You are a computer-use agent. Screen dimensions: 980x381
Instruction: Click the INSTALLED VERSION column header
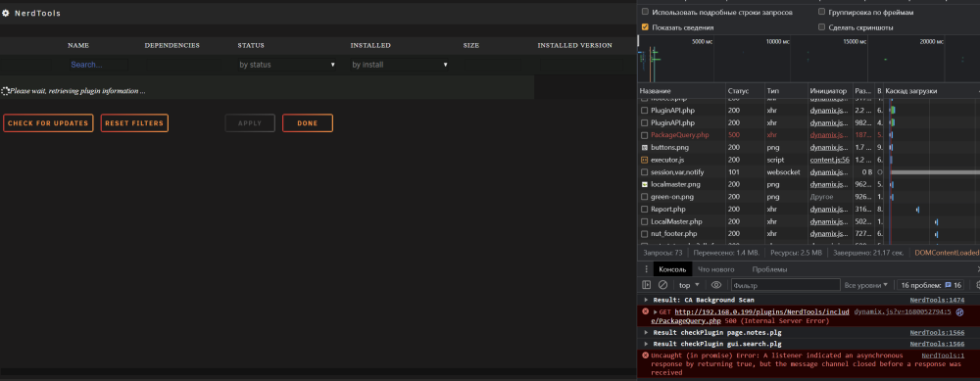(x=574, y=46)
